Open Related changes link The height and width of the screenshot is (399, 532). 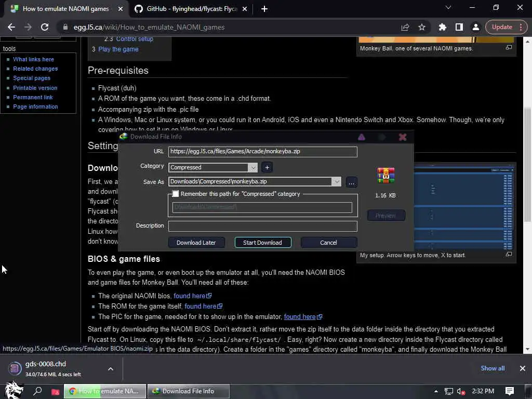pyautogui.click(x=35, y=69)
